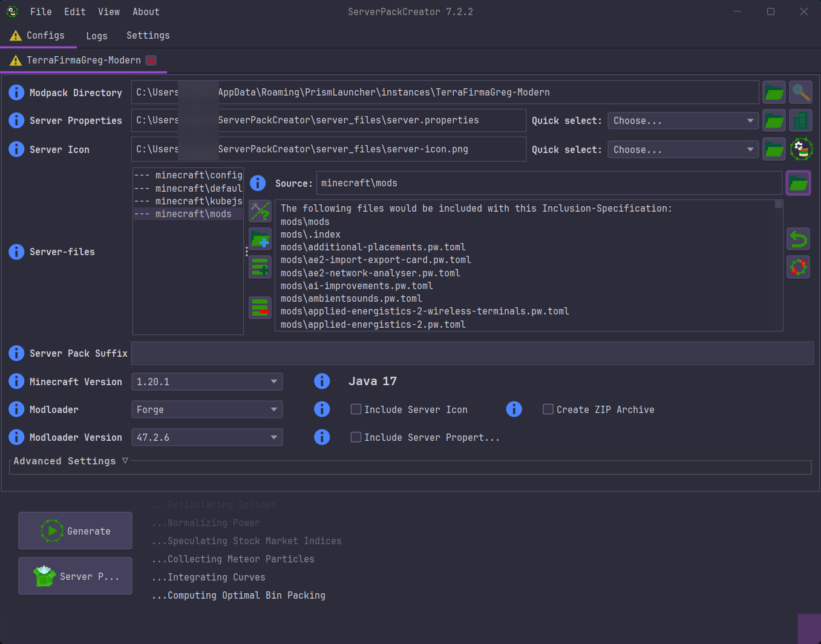The height and width of the screenshot is (644, 821).
Task: Open the Modloader Forge dropdown
Action: tap(206, 409)
